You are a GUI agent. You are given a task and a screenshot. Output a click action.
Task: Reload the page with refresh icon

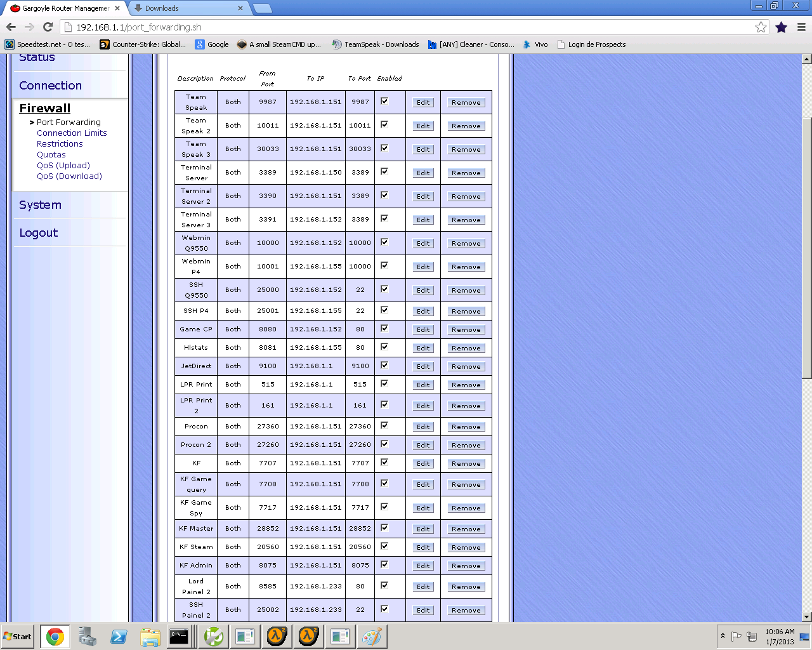(48, 27)
